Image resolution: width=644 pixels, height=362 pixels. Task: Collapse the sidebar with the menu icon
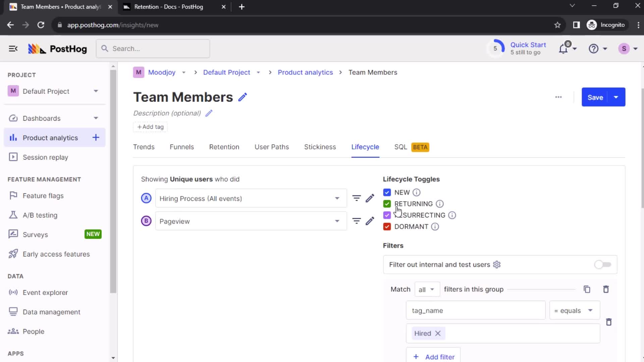(x=13, y=49)
